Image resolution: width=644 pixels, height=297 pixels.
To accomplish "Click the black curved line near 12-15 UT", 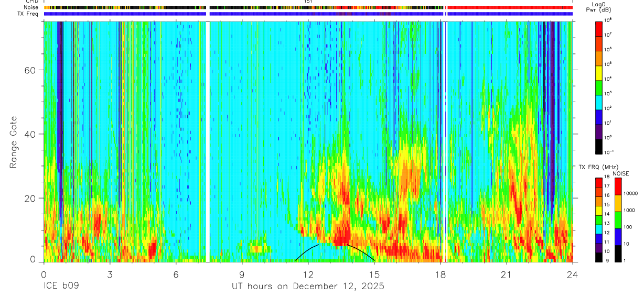I will point(335,252).
